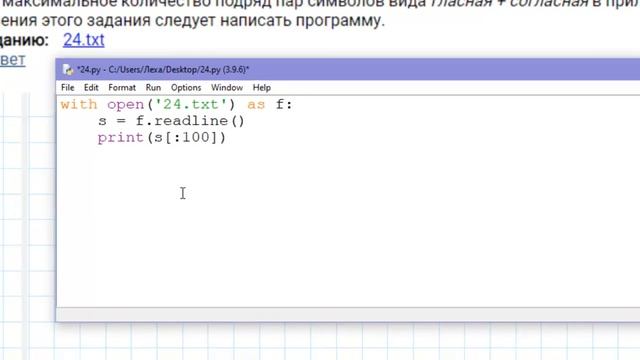Open the Run menu

point(153,88)
